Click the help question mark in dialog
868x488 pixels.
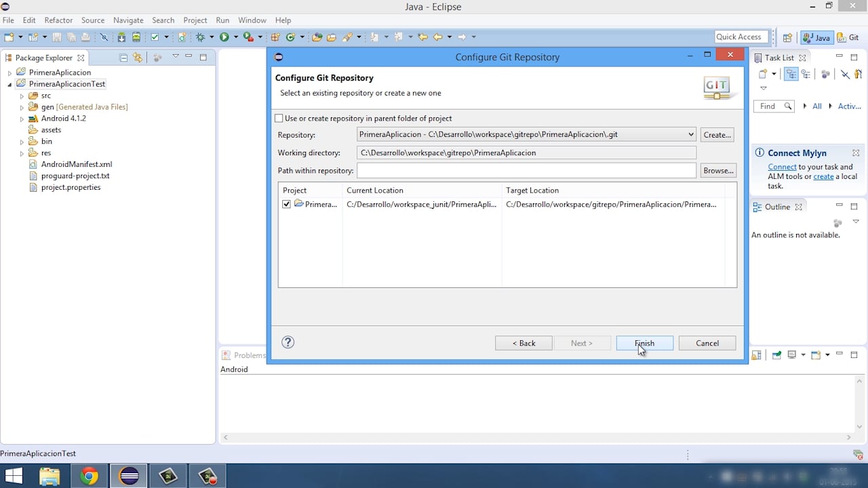[x=288, y=342]
